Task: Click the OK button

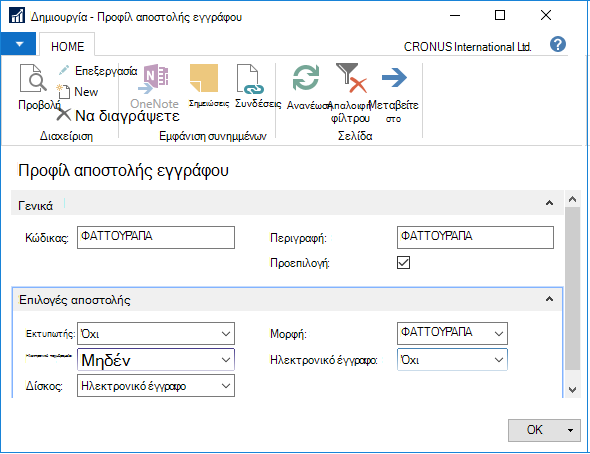Action: coord(535,430)
